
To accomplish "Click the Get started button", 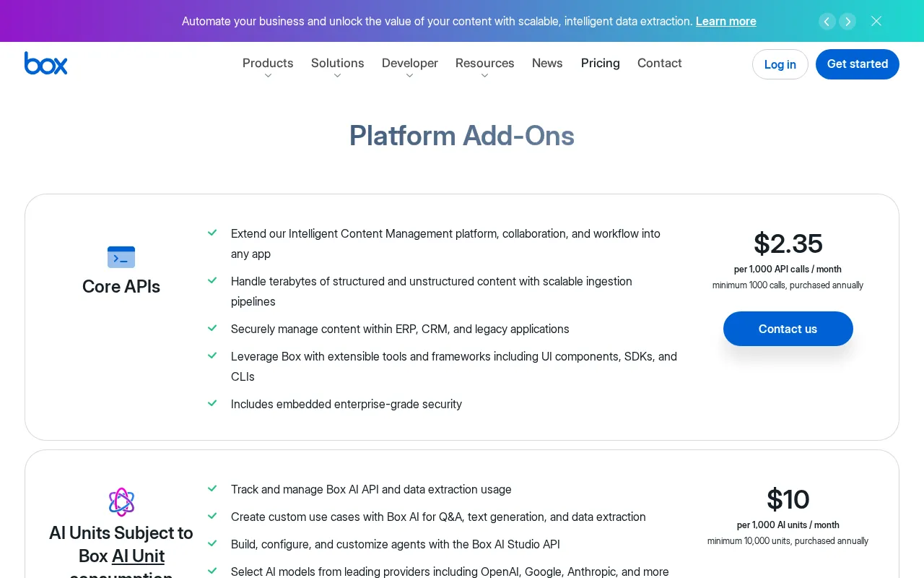I will (858, 64).
